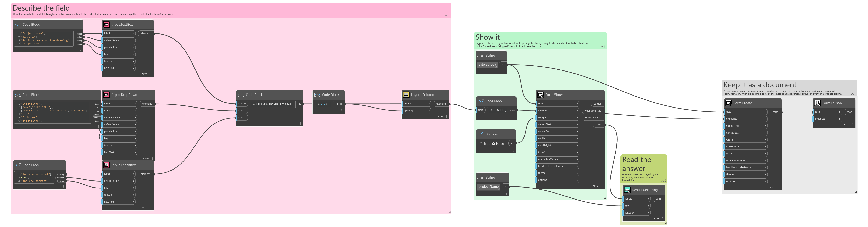The width and height of the screenshot is (868, 227).
Task: Click the "Keep it as a document" title
Action: pos(760,85)
